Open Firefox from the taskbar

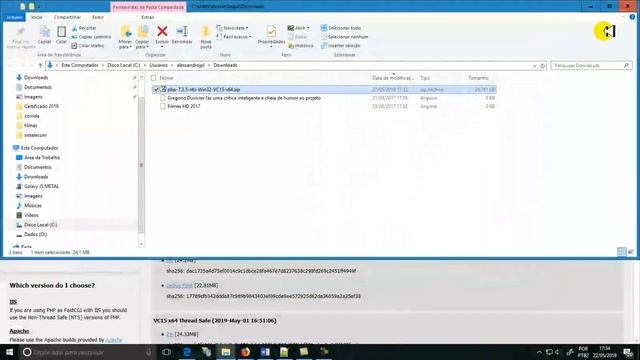pos(245,352)
